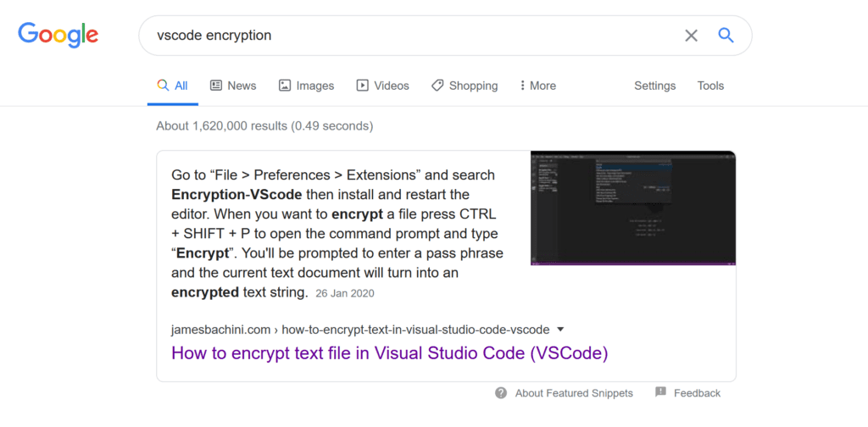This screenshot has width=868, height=427.
Task: Click the Feedback flag icon
Action: point(660,392)
